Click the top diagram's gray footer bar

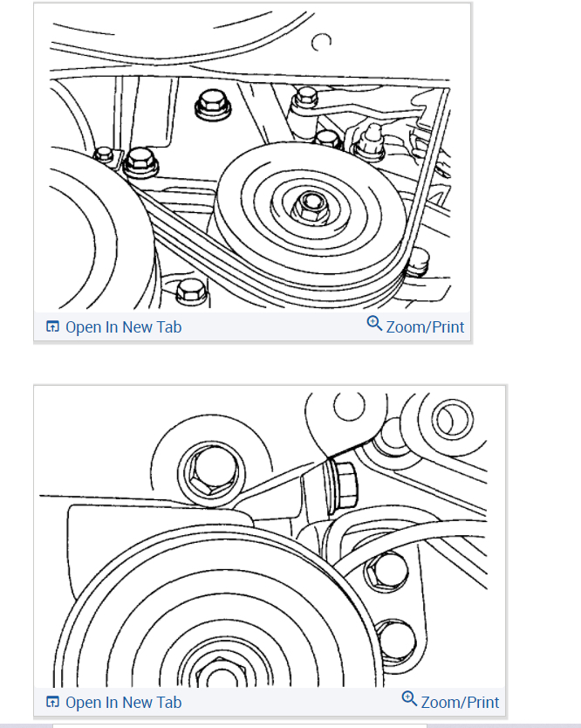pyautogui.click(x=252, y=326)
